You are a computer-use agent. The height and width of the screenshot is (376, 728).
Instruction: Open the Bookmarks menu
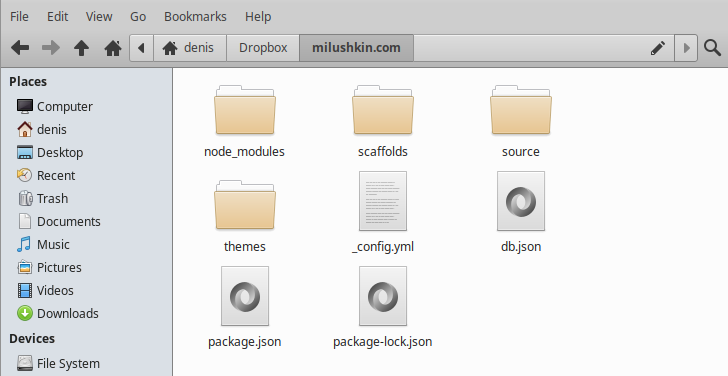[195, 17]
